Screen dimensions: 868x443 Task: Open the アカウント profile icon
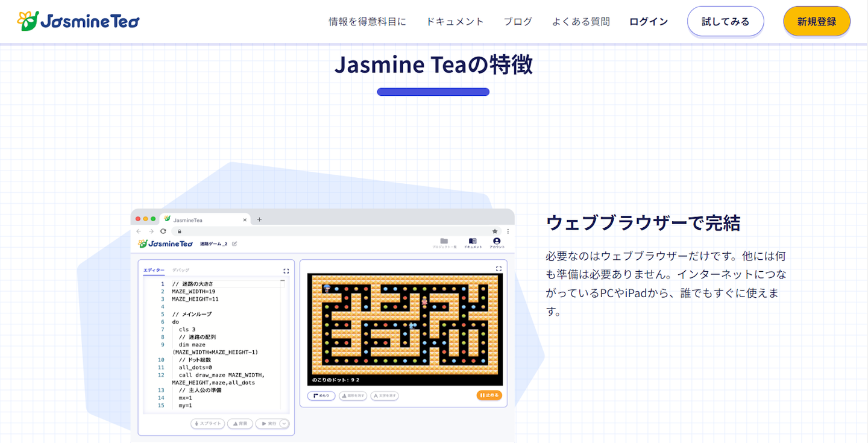pyautogui.click(x=497, y=243)
